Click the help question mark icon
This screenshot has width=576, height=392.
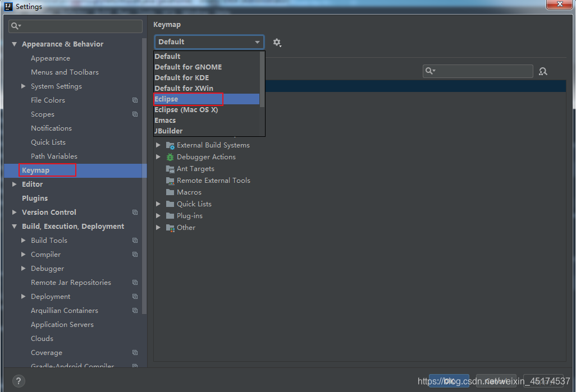point(19,381)
